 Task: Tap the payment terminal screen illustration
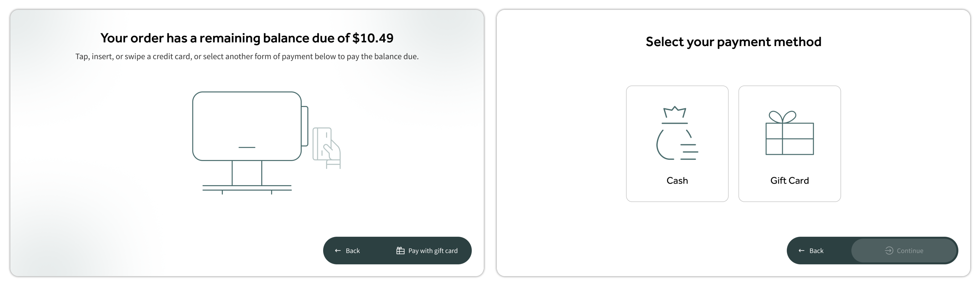[247, 126]
